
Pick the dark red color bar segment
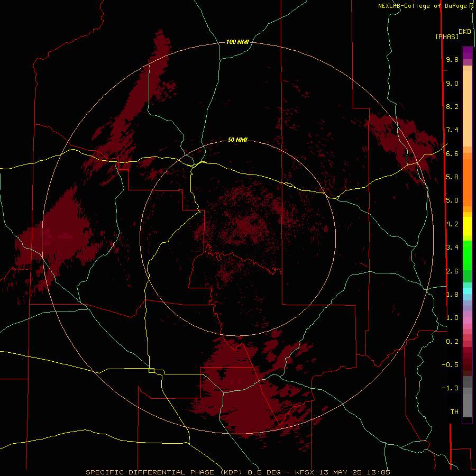click(x=467, y=362)
